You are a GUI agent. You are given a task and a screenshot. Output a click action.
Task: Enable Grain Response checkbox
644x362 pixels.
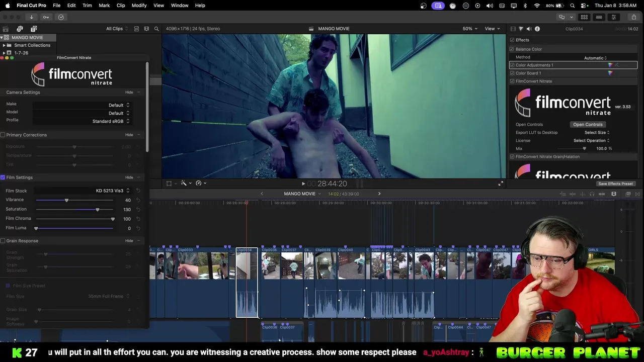click(3, 241)
